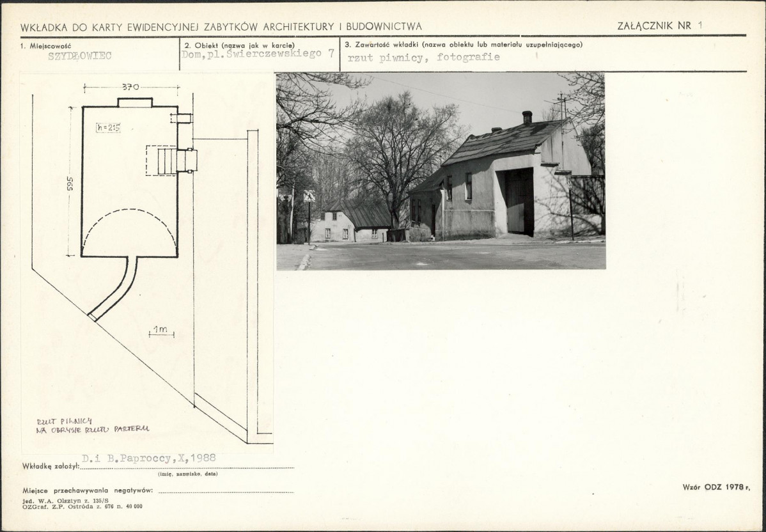
Task: Click the 1m scale bar
Action: (x=161, y=331)
